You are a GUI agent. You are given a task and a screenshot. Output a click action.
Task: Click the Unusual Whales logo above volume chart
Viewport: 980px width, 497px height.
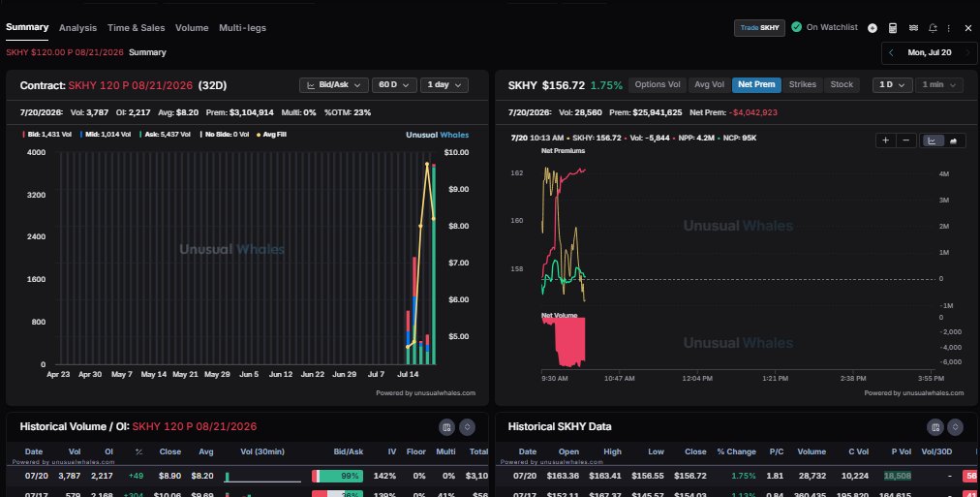tap(437, 135)
